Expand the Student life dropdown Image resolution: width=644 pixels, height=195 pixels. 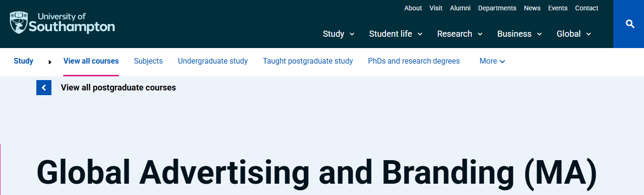point(396,34)
